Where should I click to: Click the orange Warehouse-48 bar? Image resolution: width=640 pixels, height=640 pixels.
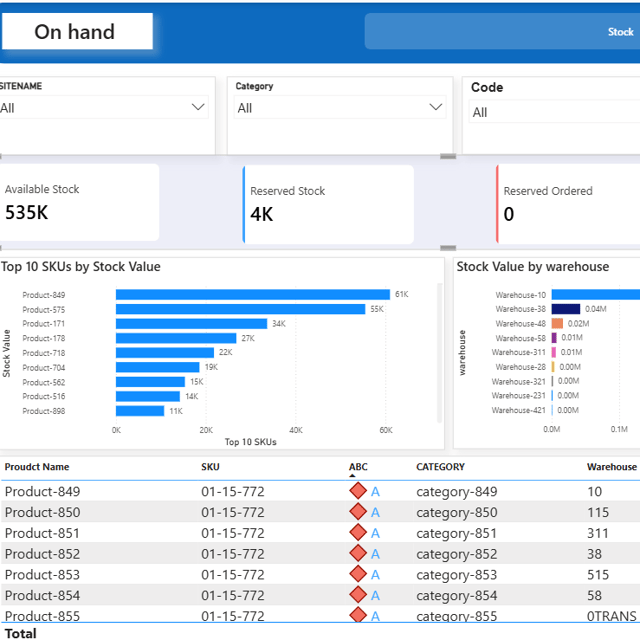[x=557, y=324]
